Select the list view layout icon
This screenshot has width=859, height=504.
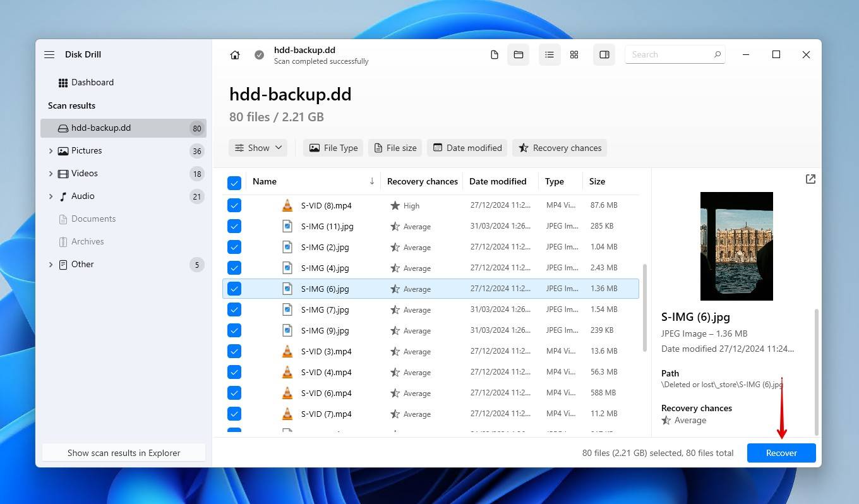(550, 55)
